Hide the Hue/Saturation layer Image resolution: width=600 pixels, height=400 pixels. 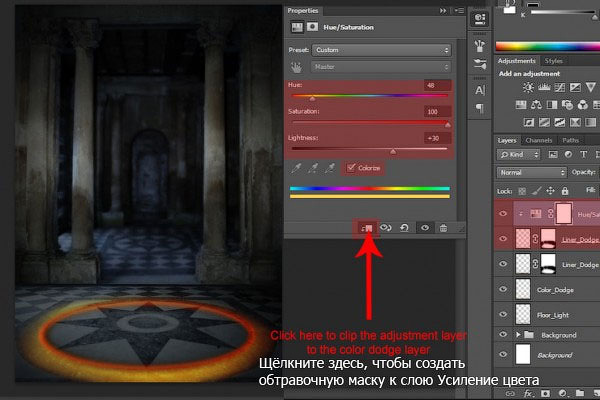(504, 212)
